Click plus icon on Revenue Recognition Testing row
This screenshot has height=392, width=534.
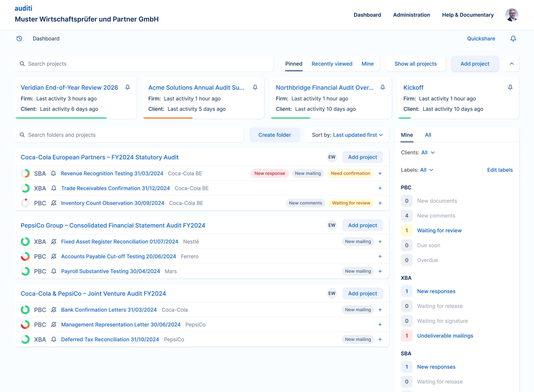pyautogui.click(x=380, y=173)
